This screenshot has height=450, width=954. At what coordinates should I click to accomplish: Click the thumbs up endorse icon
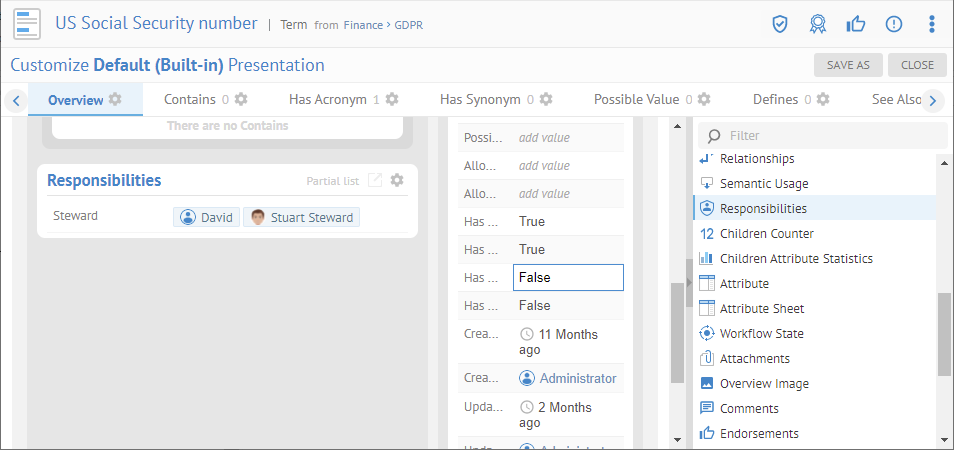(x=856, y=24)
